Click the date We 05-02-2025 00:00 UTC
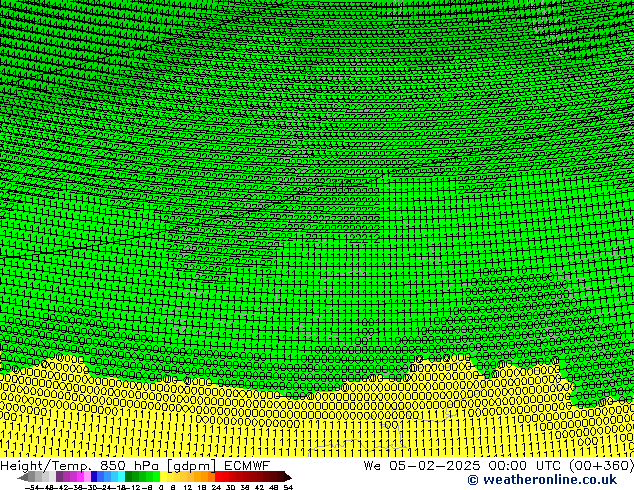 (464, 466)
